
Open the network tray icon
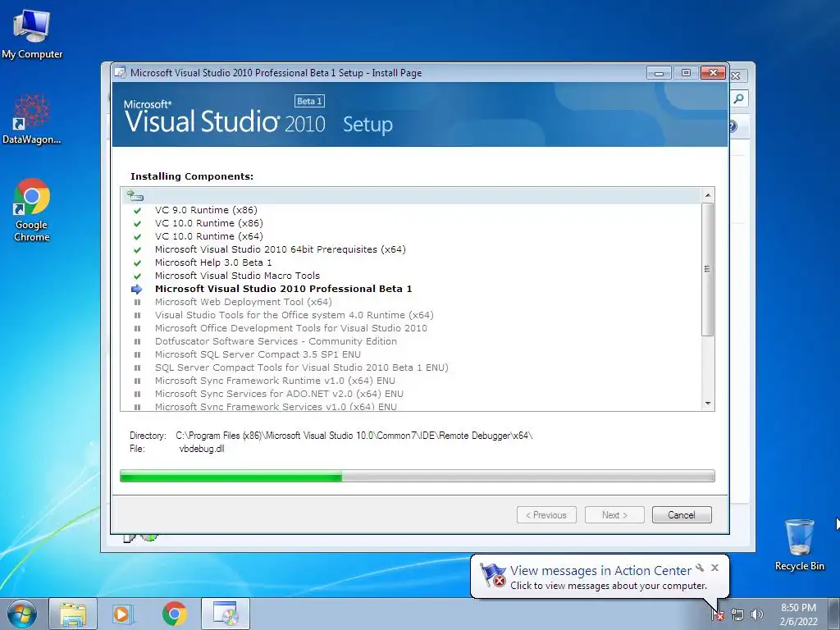737,614
